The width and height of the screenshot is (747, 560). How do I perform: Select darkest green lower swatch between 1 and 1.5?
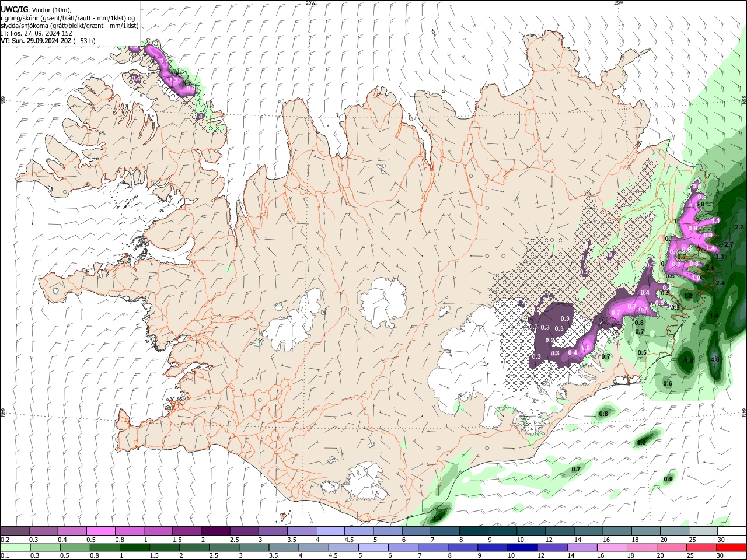[x=134, y=547]
